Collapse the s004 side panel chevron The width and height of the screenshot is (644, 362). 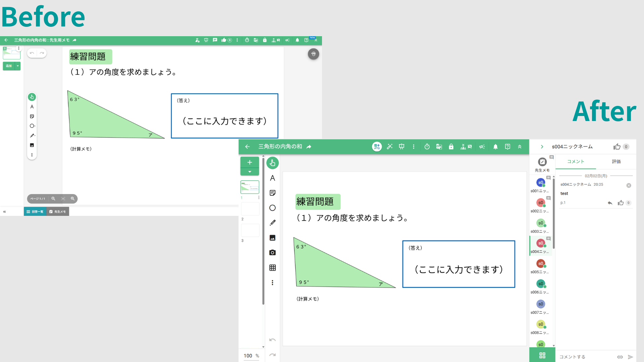542,146
